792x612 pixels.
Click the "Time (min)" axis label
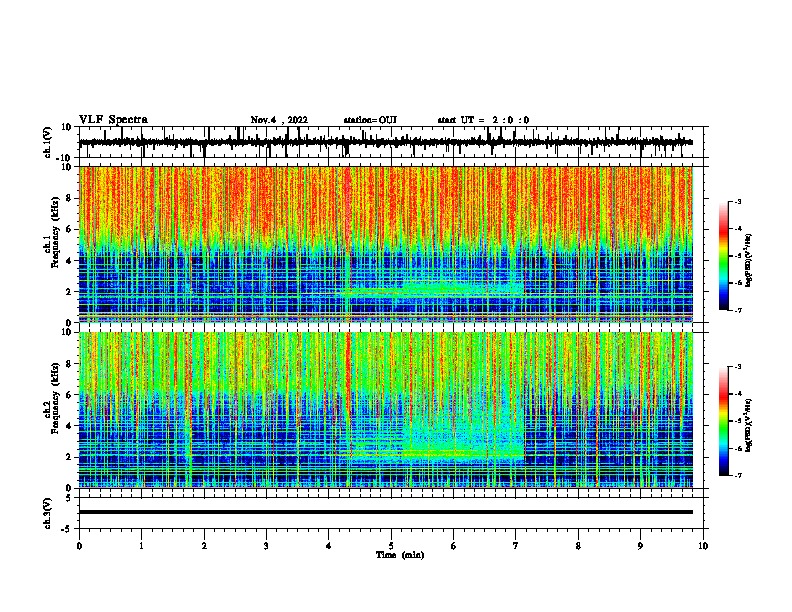pos(400,555)
